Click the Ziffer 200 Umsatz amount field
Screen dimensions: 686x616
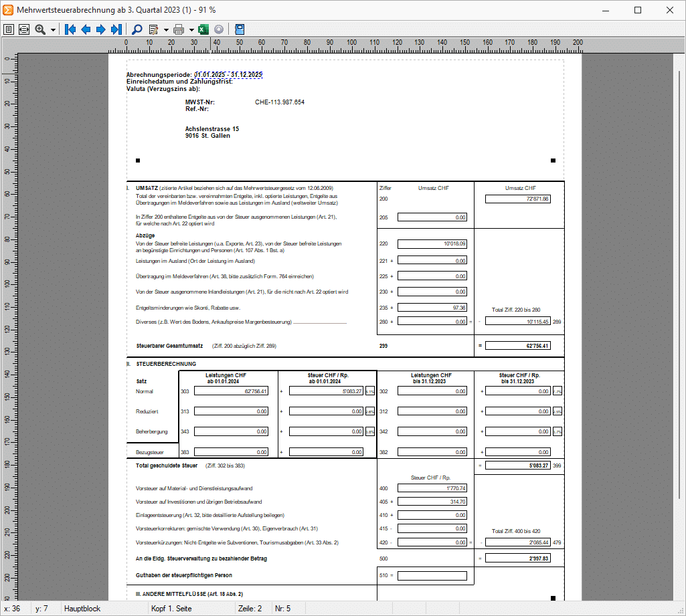coord(517,199)
